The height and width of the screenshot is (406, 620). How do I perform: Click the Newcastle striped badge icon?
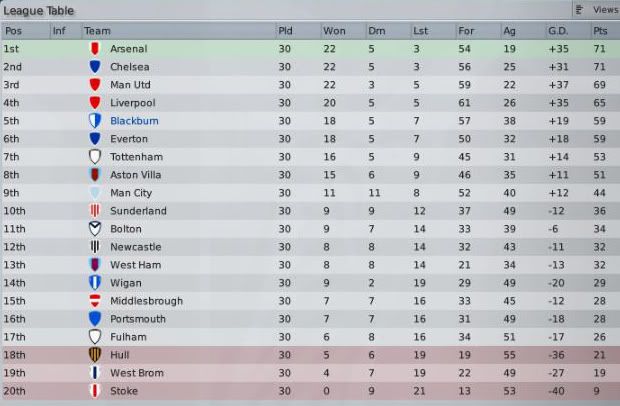[94, 247]
